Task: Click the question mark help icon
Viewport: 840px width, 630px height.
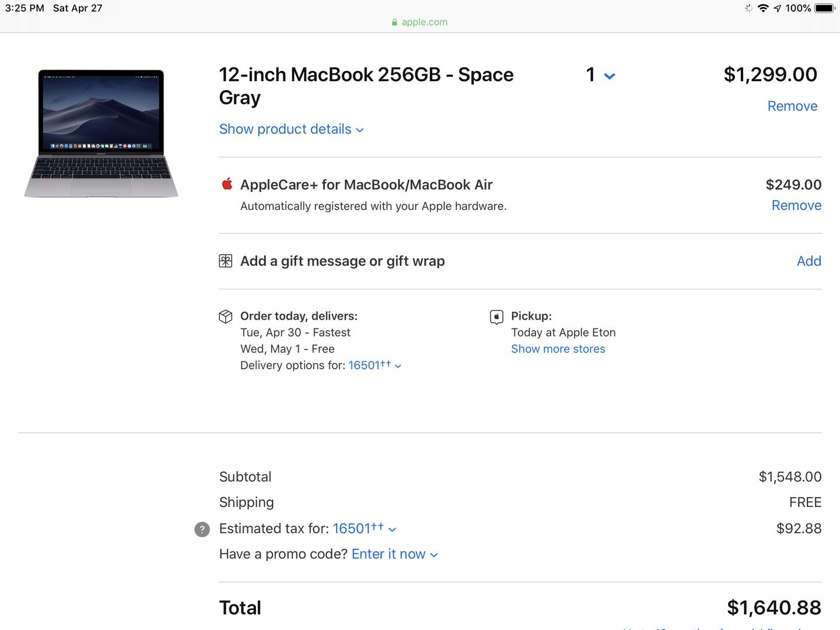Action: [x=202, y=530]
